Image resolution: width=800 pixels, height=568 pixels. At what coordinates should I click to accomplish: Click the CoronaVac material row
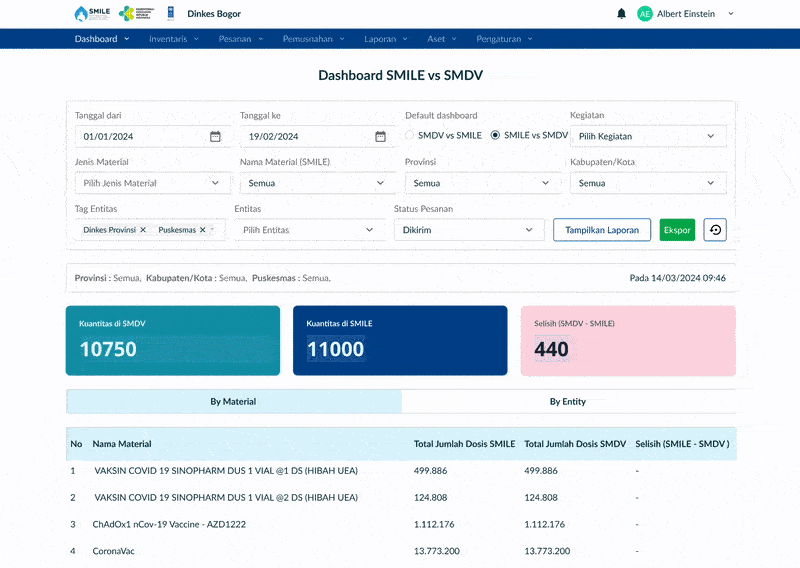click(x=402, y=551)
